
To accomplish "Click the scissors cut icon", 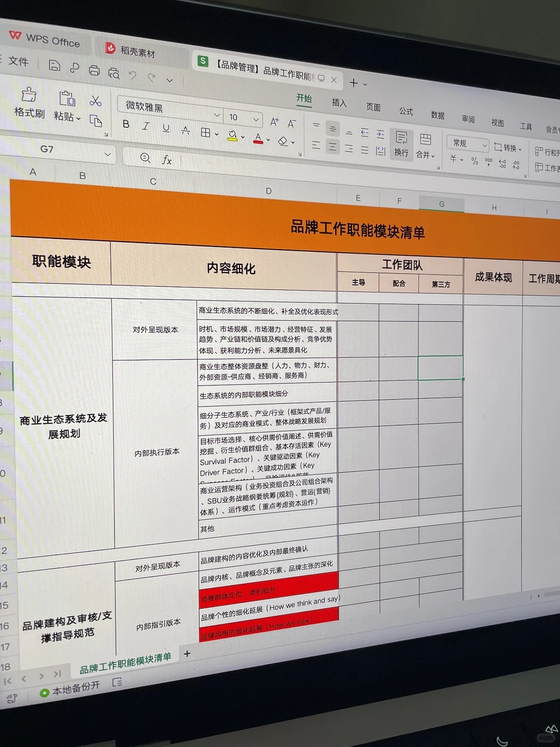I will point(95,102).
